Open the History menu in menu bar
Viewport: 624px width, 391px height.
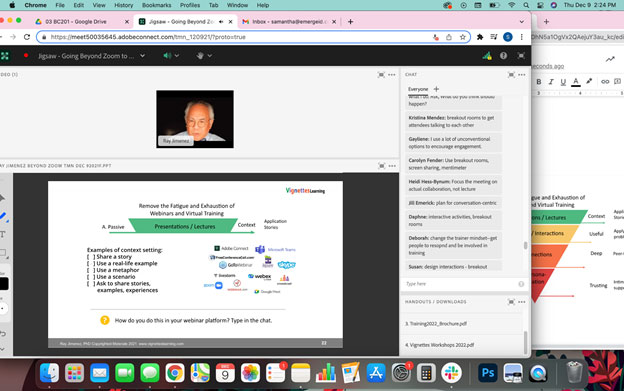[123, 5]
